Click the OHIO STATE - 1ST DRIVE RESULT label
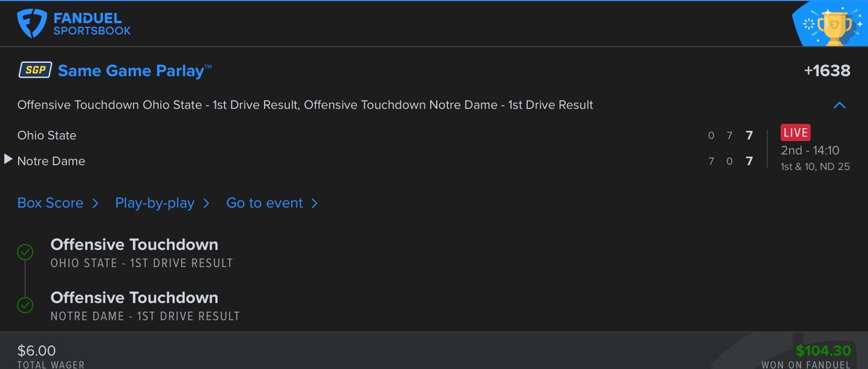 [142, 263]
